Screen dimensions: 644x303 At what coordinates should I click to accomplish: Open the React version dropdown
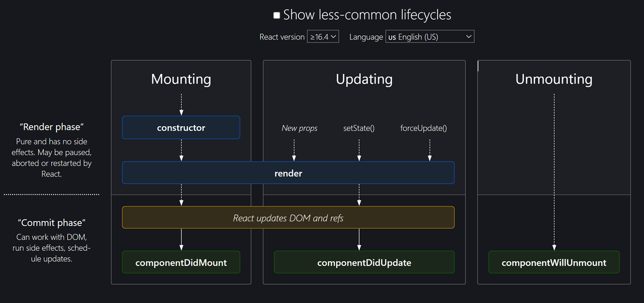click(x=323, y=37)
